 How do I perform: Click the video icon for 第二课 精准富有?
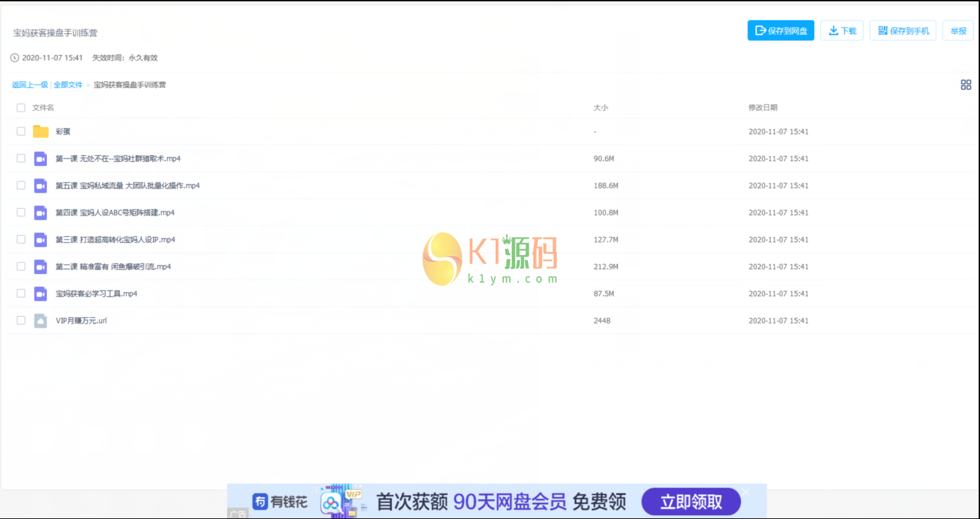pos(41,267)
